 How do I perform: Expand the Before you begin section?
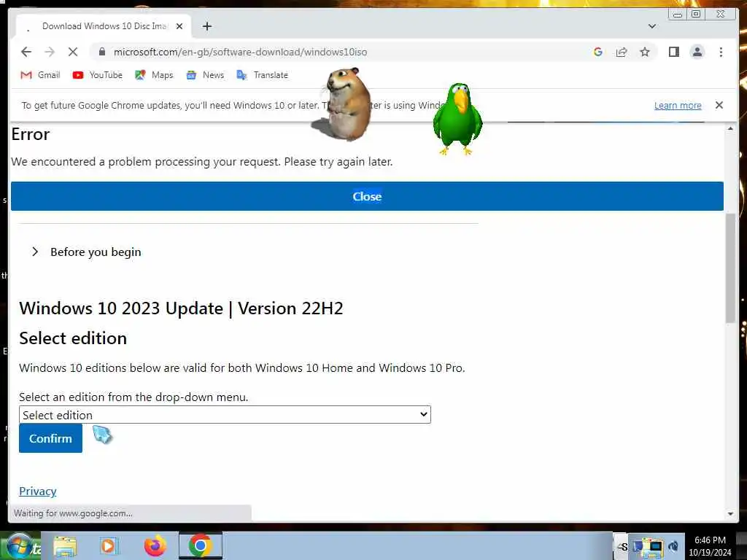(x=86, y=252)
